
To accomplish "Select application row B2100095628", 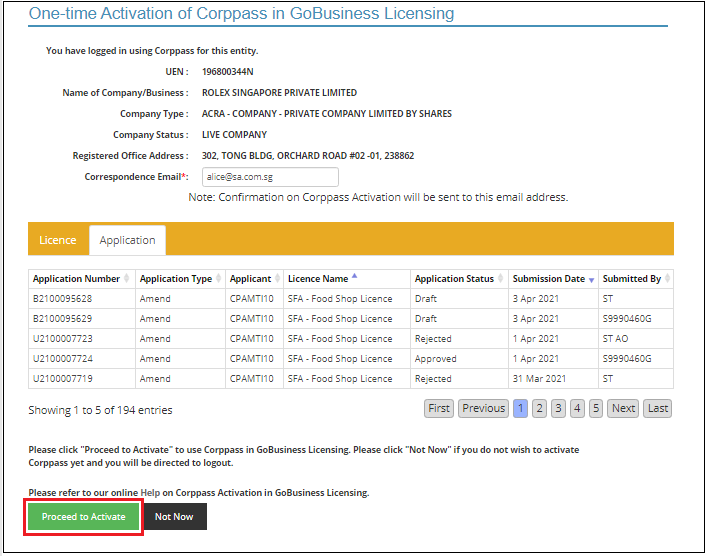I will click(x=62, y=299).
